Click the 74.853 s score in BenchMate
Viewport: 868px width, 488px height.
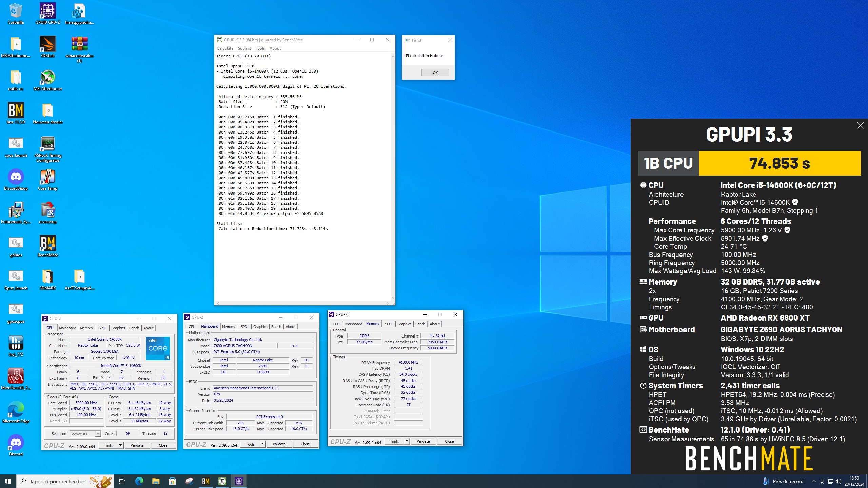[x=780, y=163]
